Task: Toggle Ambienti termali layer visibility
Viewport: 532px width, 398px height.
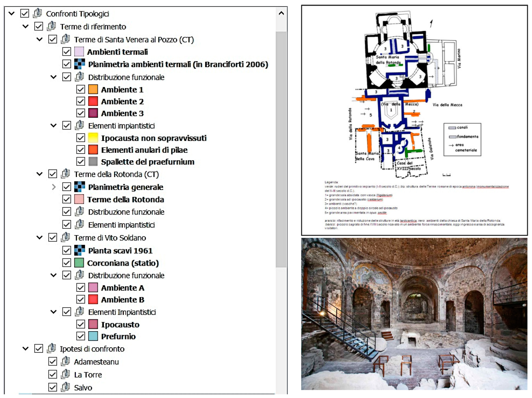Action: 67,52
